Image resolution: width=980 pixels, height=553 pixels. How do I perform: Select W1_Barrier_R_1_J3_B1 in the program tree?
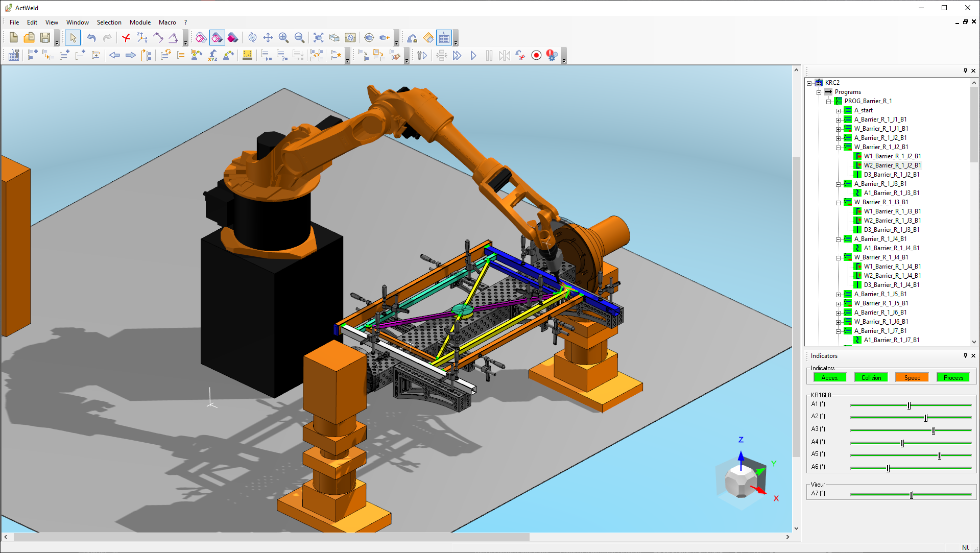[892, 211]
